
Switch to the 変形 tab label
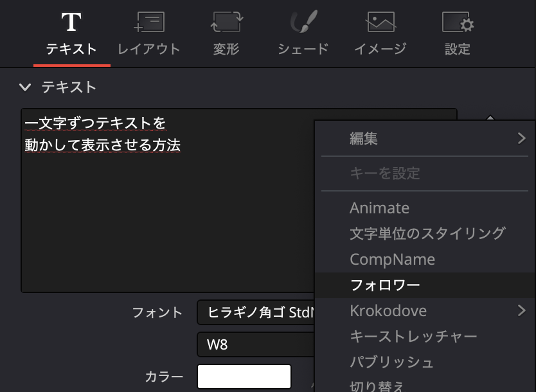tap(226, 49)
